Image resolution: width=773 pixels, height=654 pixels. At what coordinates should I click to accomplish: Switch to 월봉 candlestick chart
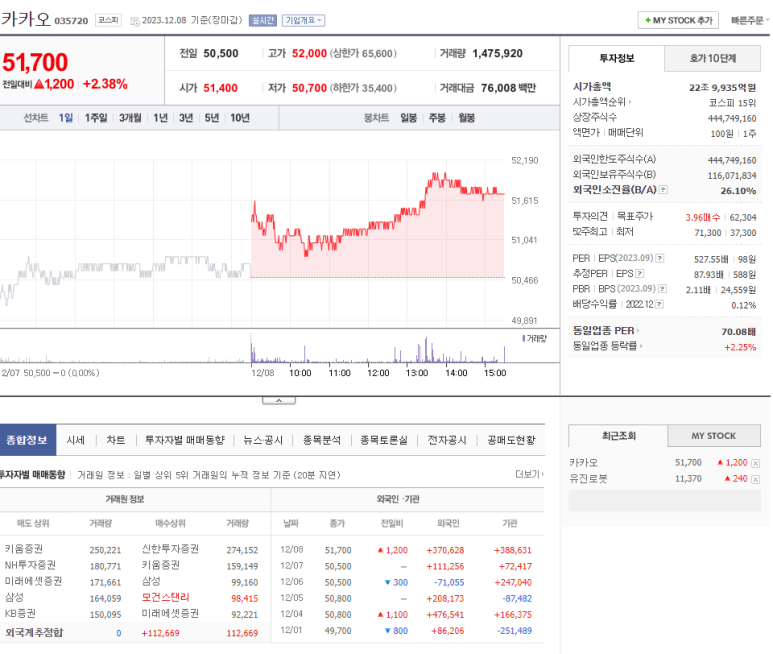point(466,118)
